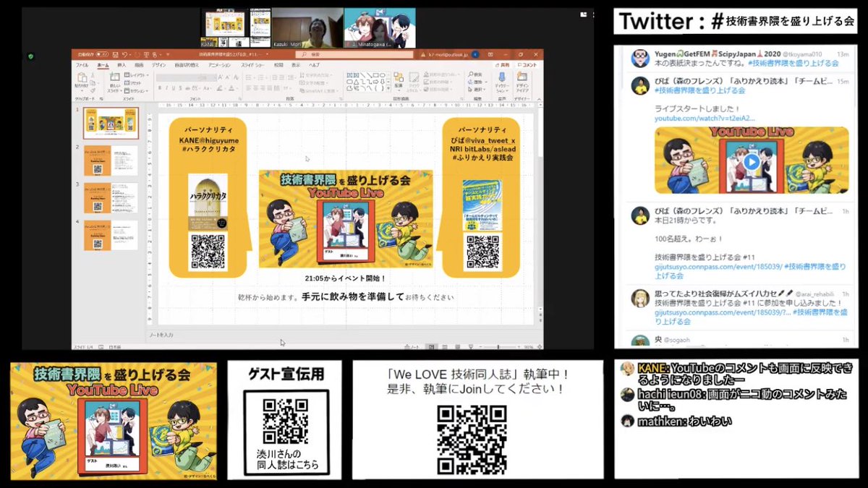Click the 配置 arrange icon
This screenshot has width=868, height=488.
[x=399, y=77]
